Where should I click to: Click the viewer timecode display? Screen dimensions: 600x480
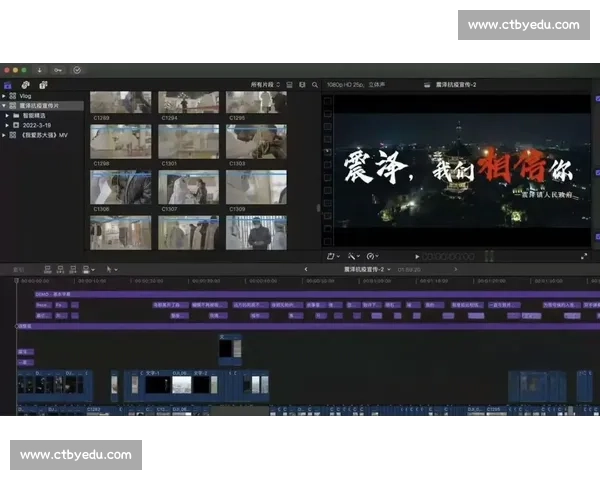tap(448, 256)
